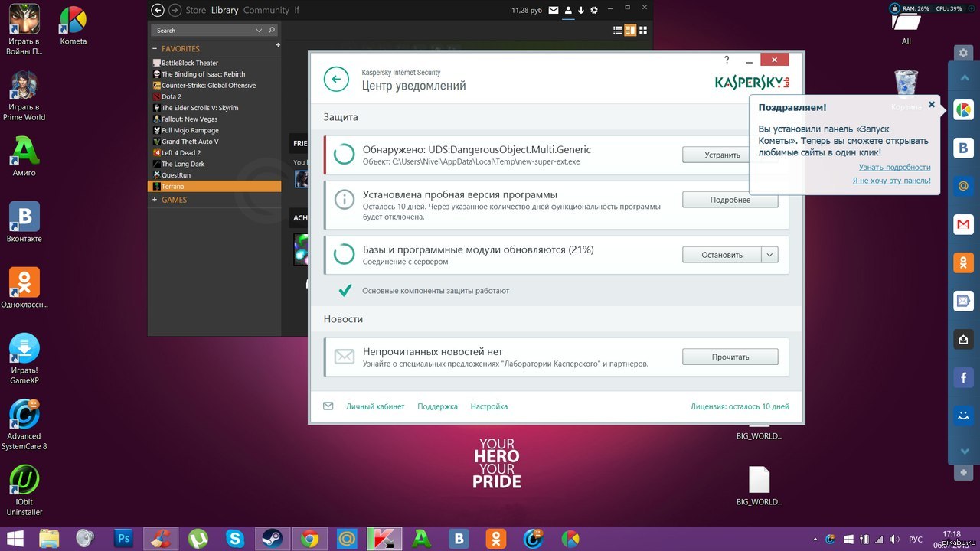Image resolution: width=980 pixels, height=551 pixels.
Task: Open Gmail from Kometa side panel
Action: point(962,224)
